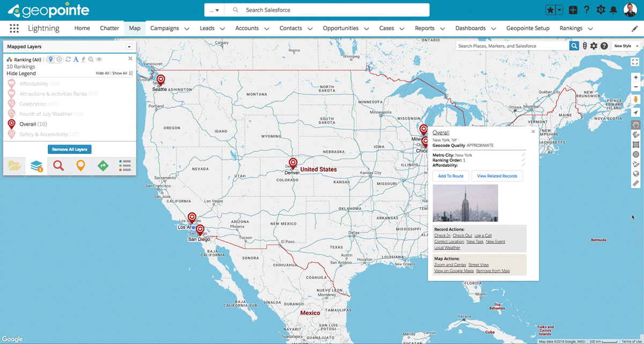The image size is (644, 344).
Task: Zoom out on the map
Action: (635, 87)
